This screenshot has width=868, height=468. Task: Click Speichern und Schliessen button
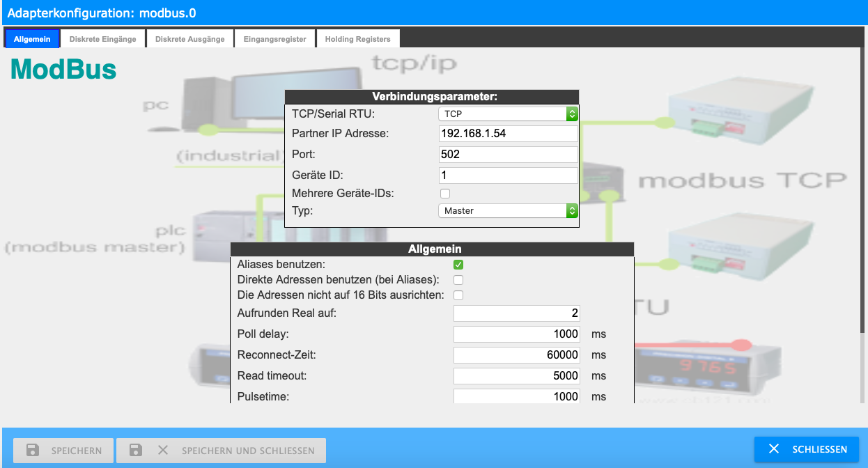221,450
